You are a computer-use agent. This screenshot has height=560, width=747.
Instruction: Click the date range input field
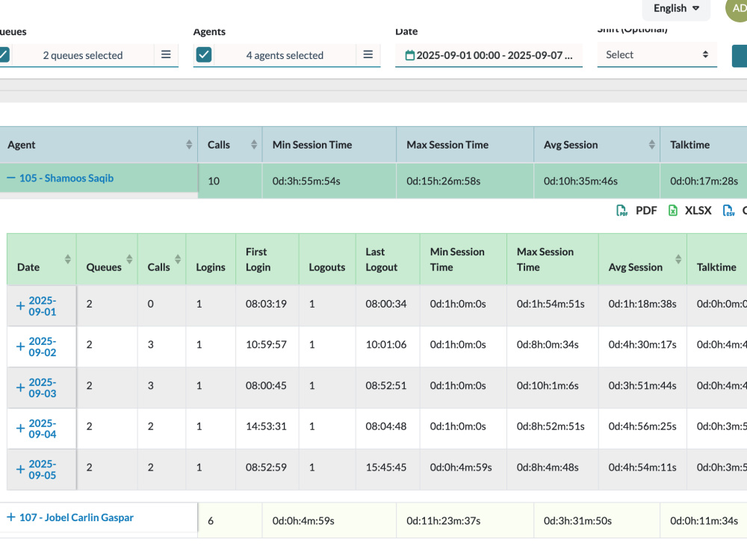(489, 55)
